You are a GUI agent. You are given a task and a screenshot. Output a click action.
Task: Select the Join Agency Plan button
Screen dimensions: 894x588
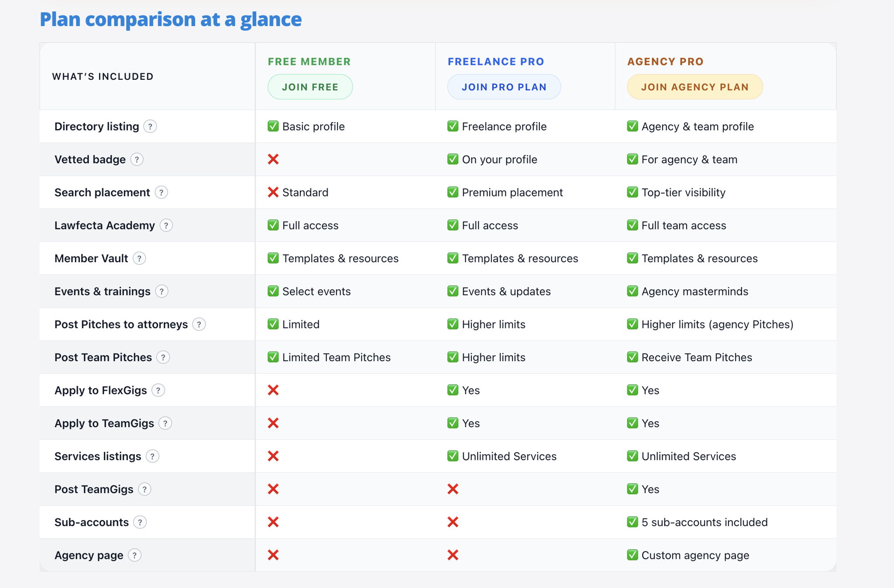click(695, 87)
